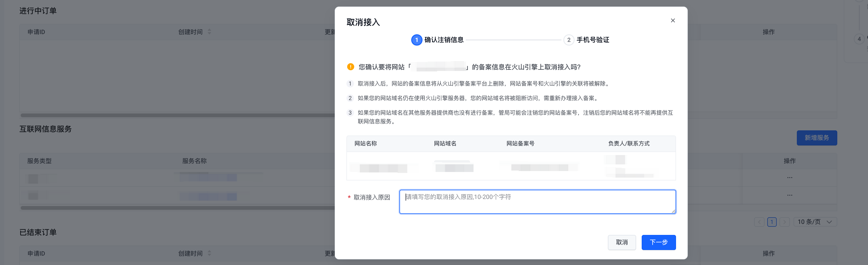Focus the 取消接入原因 text area
Viewport: 868px width, 265px height.
537,202
